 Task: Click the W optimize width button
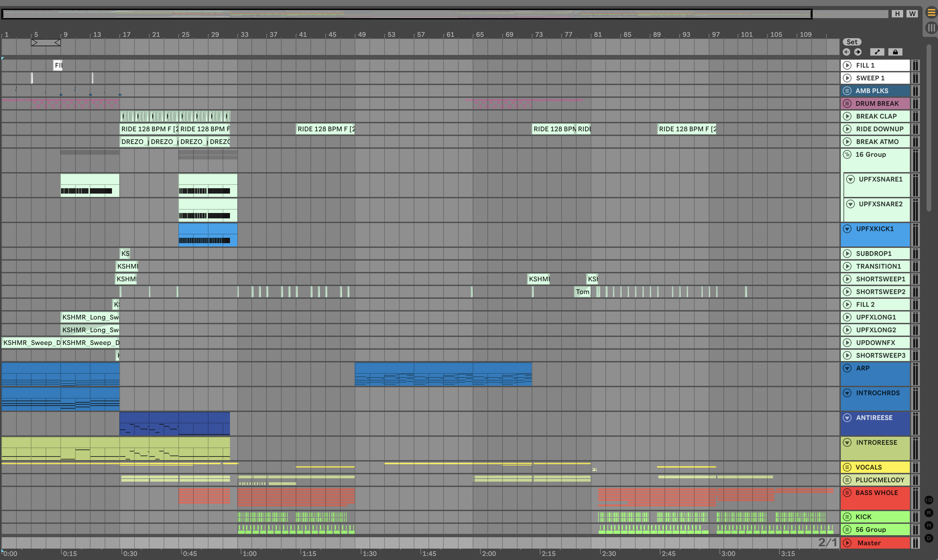point(912,14)
